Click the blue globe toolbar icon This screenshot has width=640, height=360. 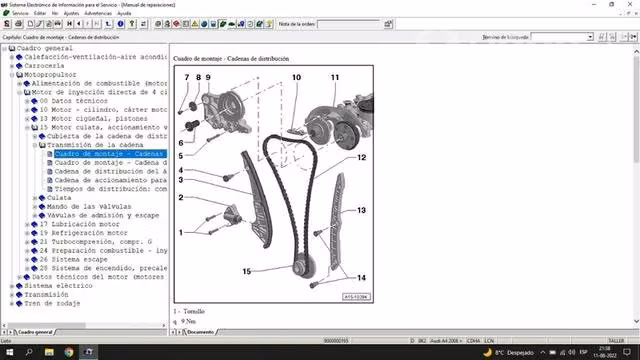pyautogui.click(x=204, y=24)
